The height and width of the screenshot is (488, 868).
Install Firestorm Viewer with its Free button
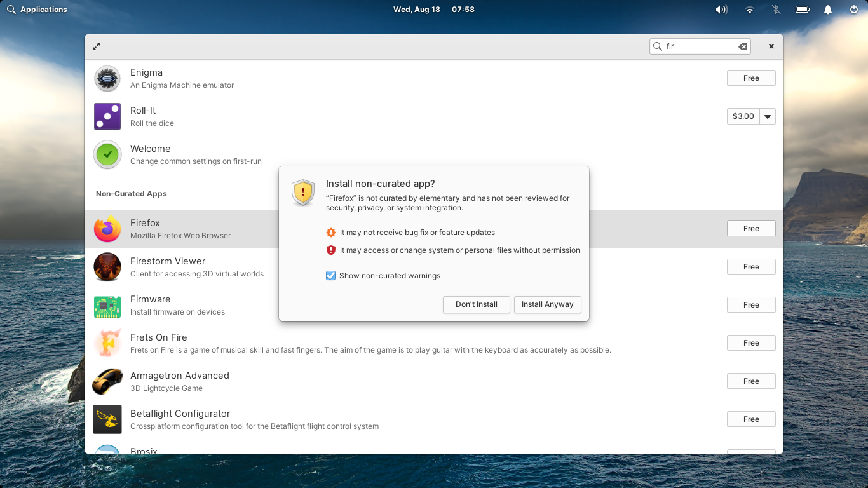tap(751, 267)
